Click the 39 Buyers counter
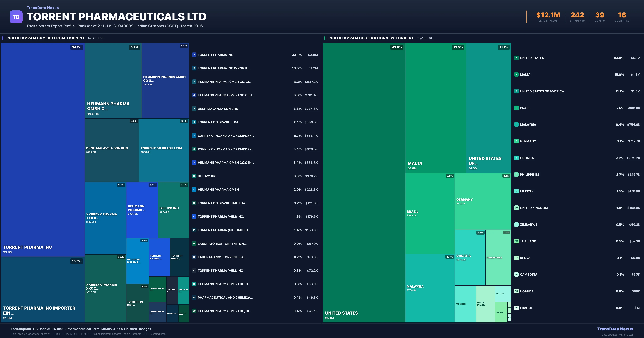644x338 pixels. [x=600, y=16]
